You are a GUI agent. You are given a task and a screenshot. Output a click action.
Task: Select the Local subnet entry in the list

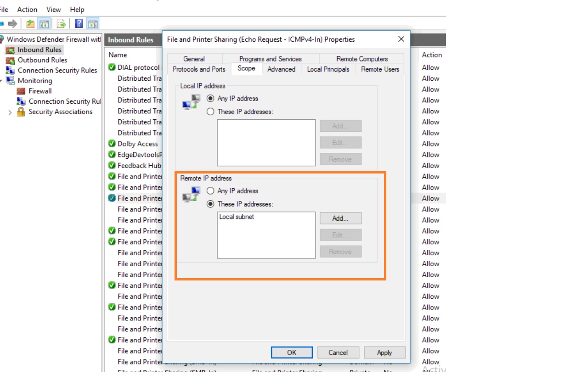[237, 217]
